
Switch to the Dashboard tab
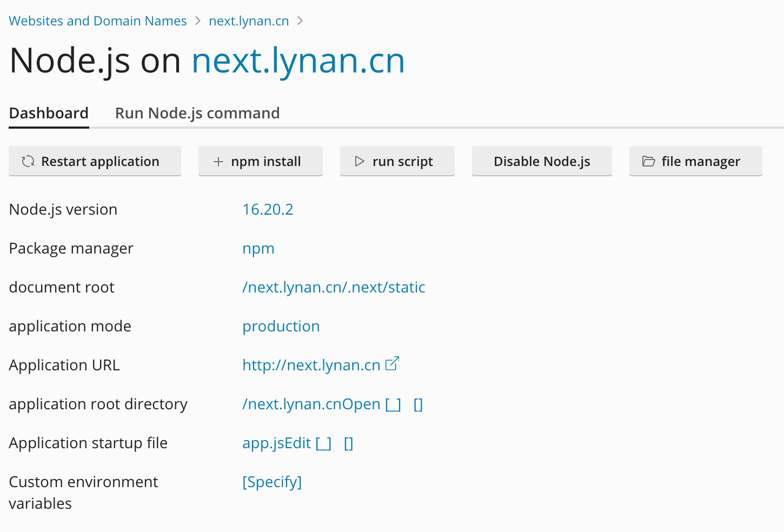tap(49, 113)
